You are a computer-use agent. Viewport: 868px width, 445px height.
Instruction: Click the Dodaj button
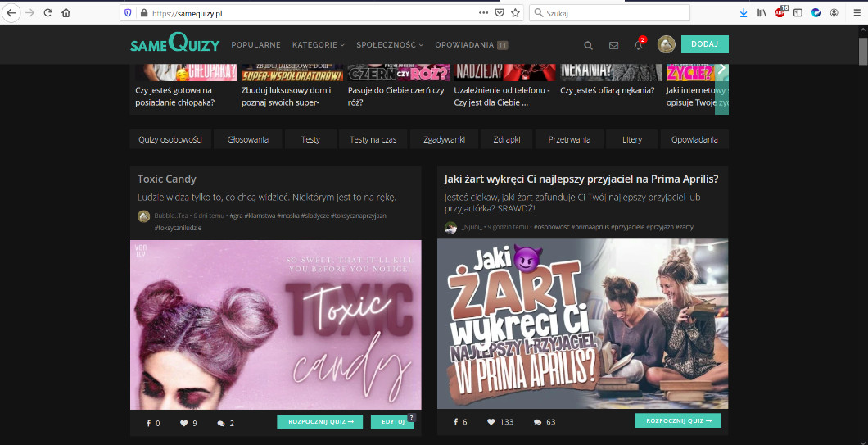click(704, 44)
